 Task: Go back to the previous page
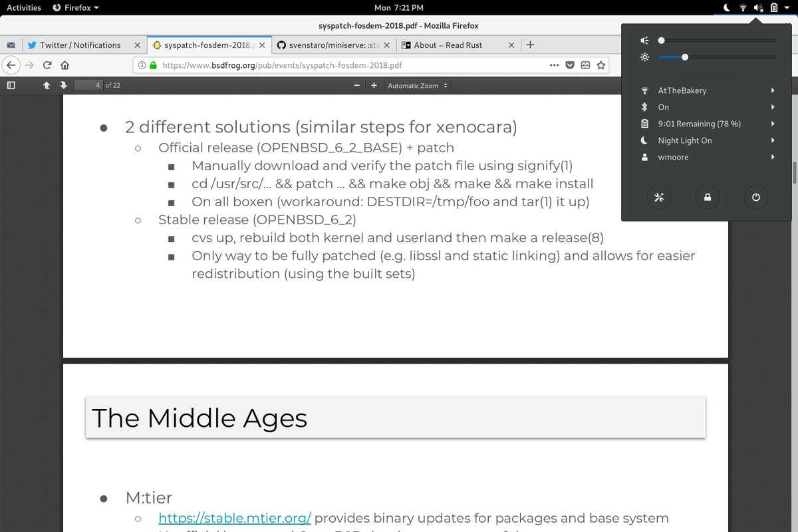[10, 65]
